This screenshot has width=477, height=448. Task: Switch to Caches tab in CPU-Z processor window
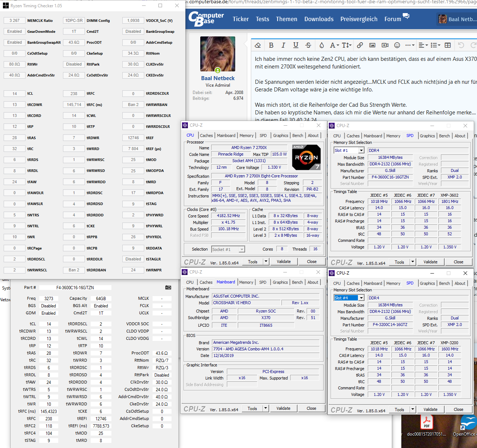pos(206,135)
